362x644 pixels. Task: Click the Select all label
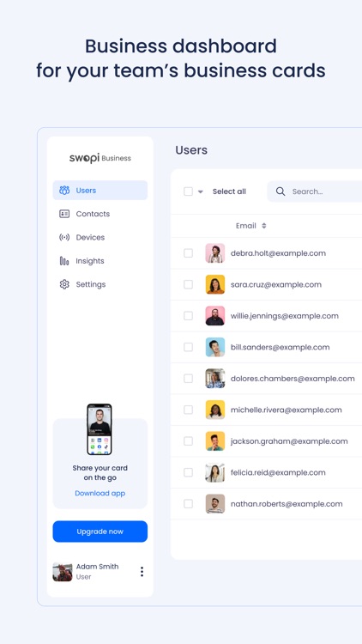point(229,191)
